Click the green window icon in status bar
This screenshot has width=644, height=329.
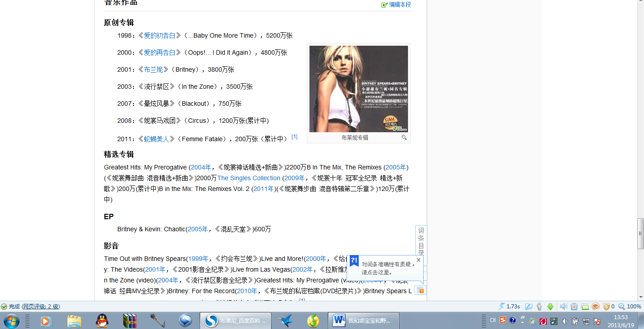point(585,307)
